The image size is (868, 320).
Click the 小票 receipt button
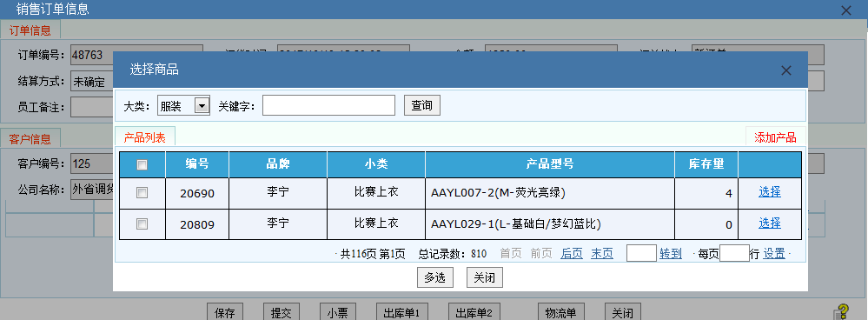[338, 311]
